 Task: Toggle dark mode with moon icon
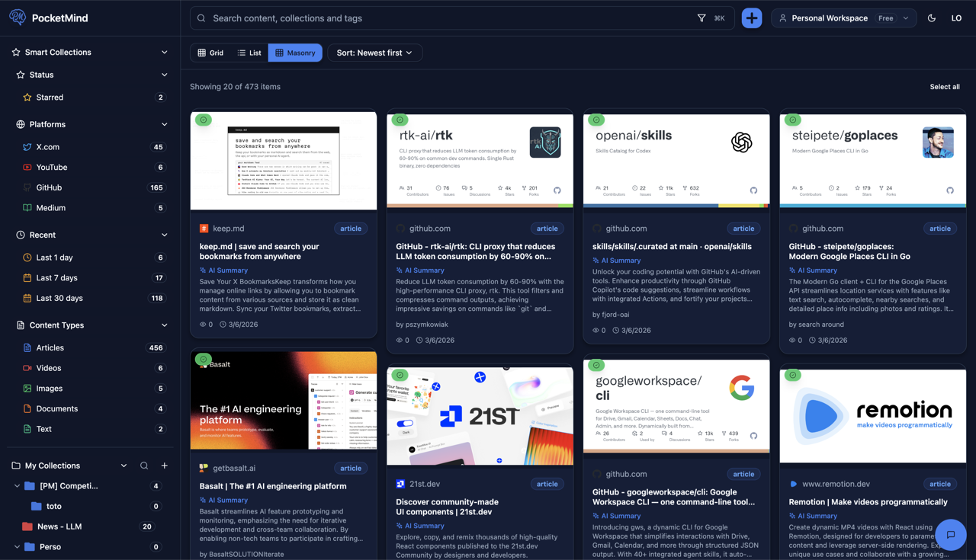(x=931, y=18)
